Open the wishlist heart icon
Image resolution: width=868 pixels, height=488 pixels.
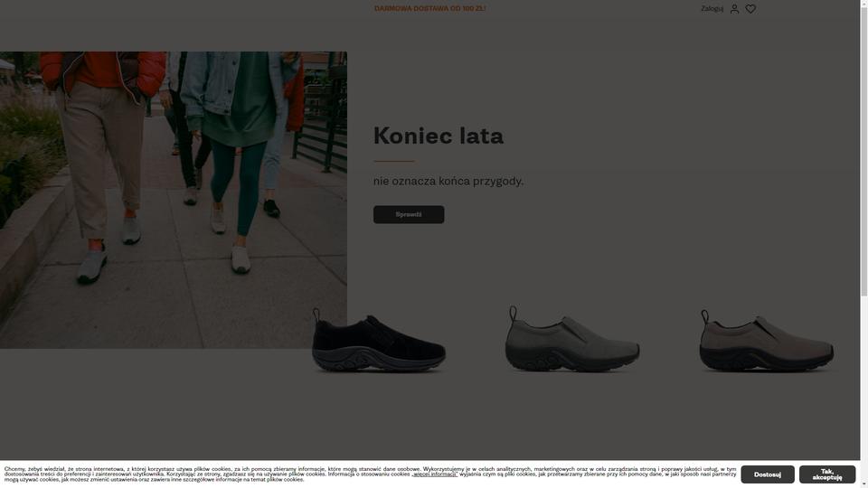[750, 9]
